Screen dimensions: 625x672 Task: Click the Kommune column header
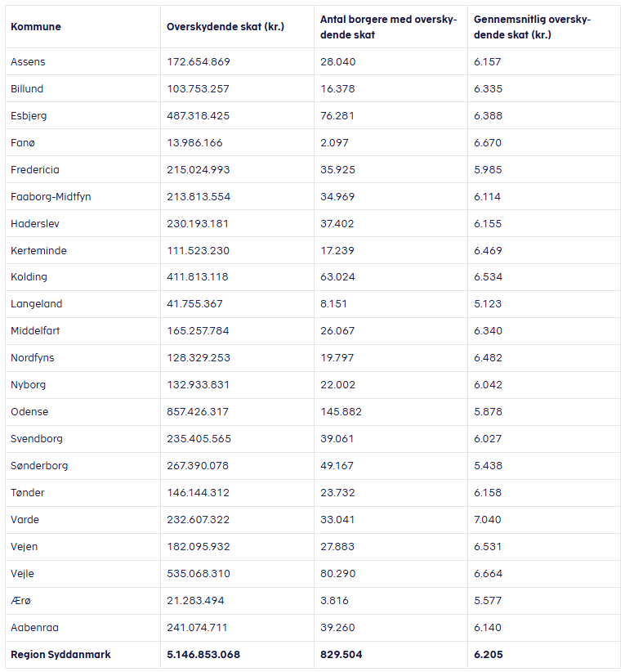pyautogui.click(x=36, y=27)
